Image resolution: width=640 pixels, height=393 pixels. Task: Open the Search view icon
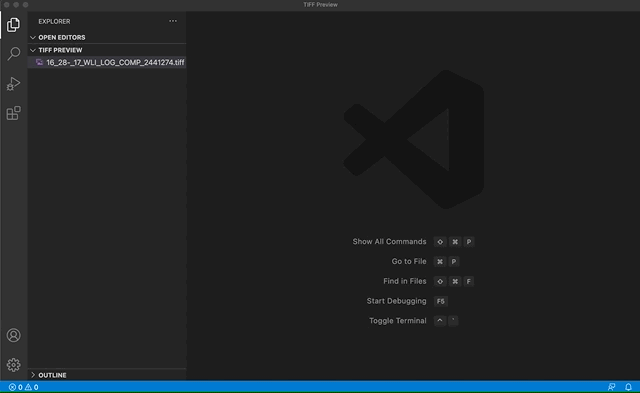13,54
